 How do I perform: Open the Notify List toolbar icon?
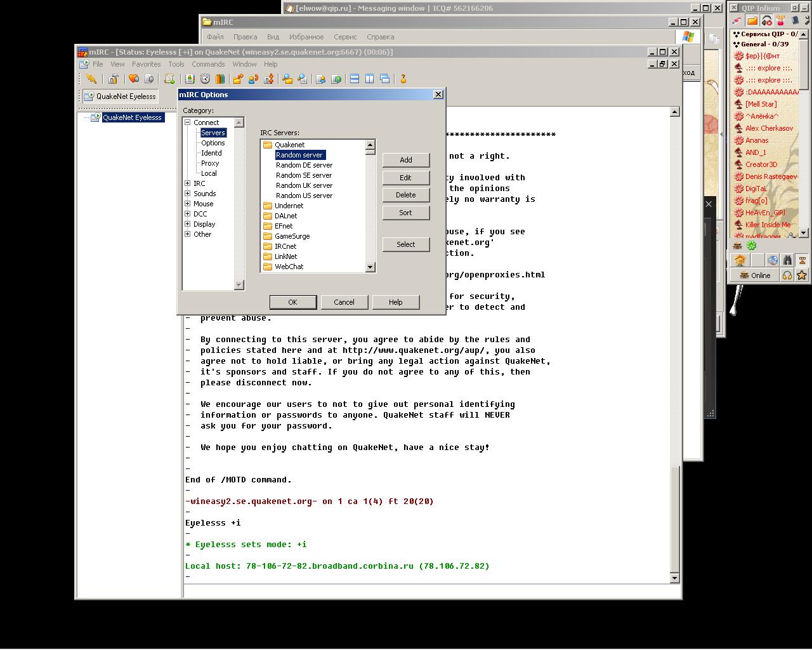tap(321, 79)
